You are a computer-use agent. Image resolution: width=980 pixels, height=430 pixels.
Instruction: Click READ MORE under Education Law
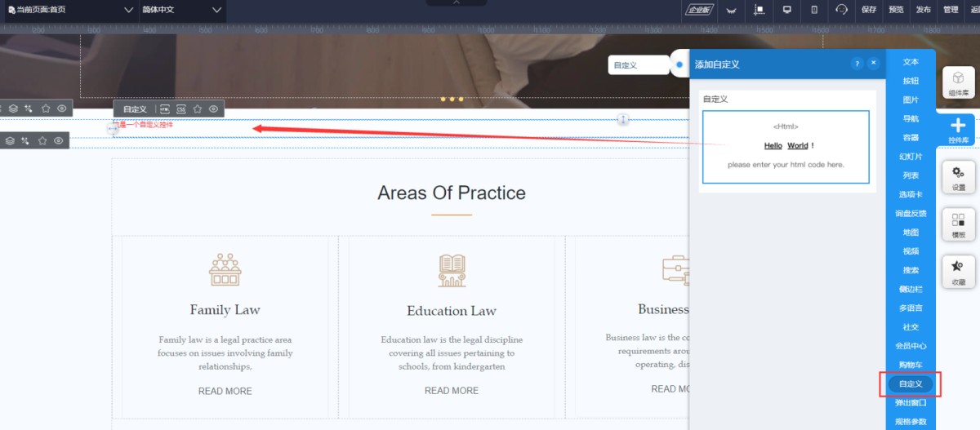pyautogui.click(x=452, y=391)
